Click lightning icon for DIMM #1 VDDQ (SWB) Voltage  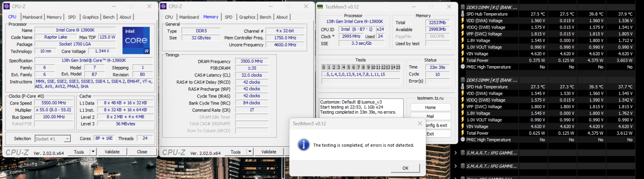click(463, 27)
